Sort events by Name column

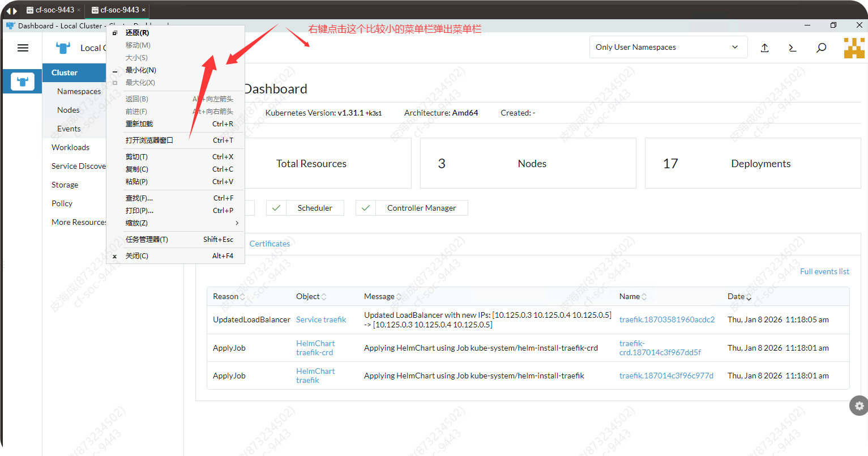pos(632,296)
